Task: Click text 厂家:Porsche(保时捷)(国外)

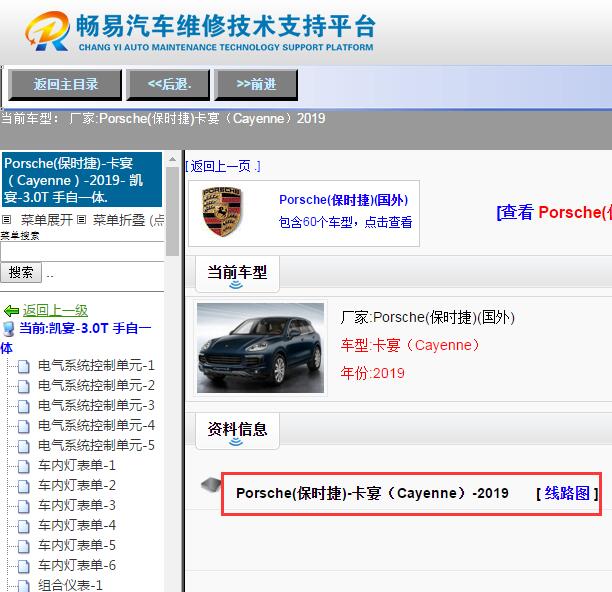Action: [x=427, y=317]
